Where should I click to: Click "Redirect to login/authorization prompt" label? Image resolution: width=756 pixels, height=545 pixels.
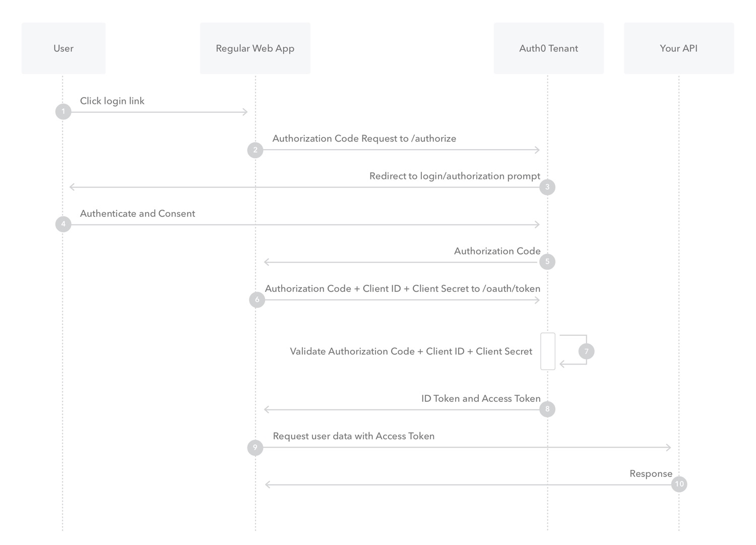tap(455, 176)
